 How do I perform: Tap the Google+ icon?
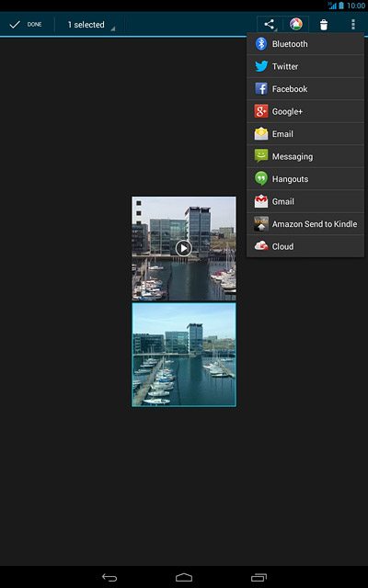(x=261, y=111)
